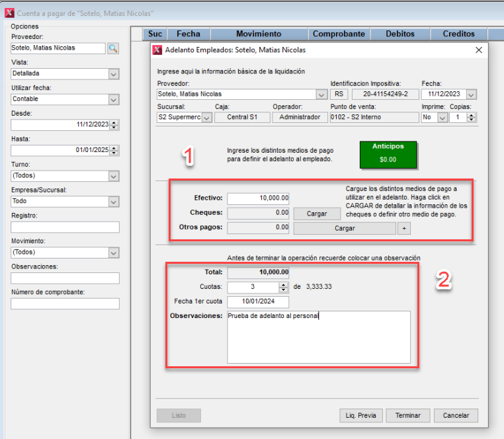Image resolution: width=504 pixels, height=439 pixels.
Task: Click the Terminar button
Action: [408, 416]
